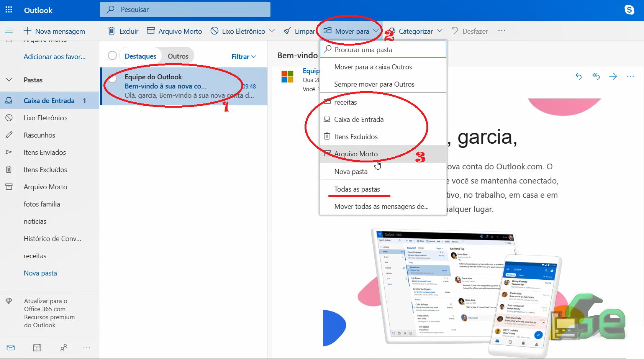Switch to Mail view icon at bottom

11,348
